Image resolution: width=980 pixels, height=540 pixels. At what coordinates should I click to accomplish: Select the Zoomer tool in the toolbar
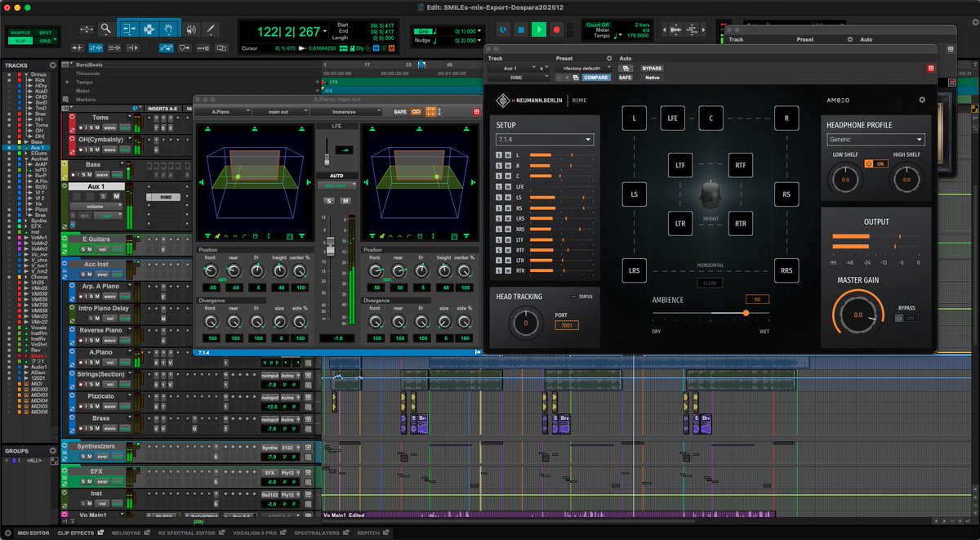coord(105,29)
